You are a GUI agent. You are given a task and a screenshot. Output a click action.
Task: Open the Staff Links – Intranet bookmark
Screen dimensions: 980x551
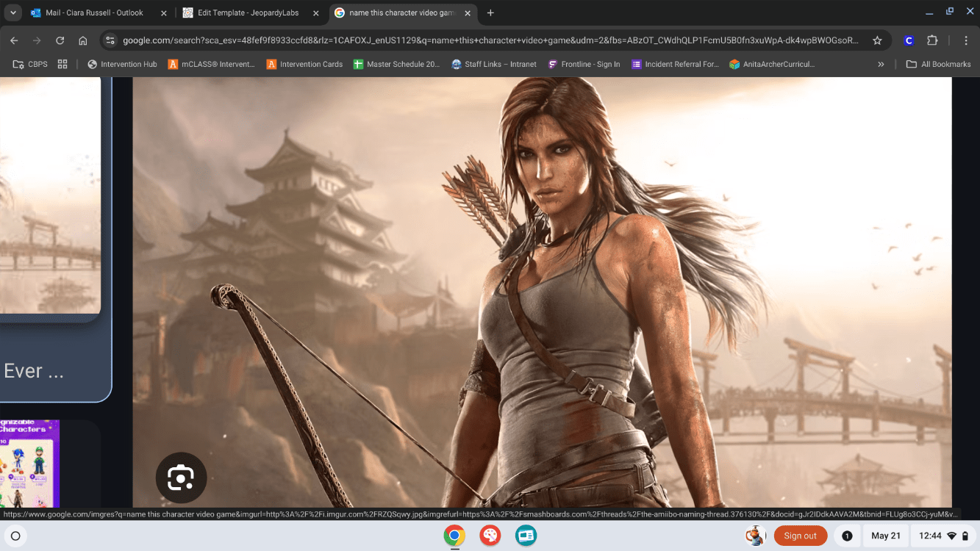pyautogui.click(x=494, y=64)
